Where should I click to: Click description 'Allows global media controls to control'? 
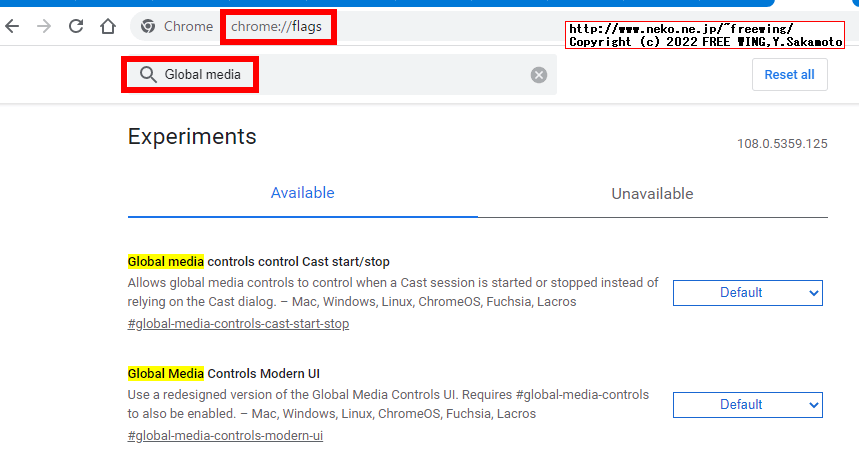(393, 292)
